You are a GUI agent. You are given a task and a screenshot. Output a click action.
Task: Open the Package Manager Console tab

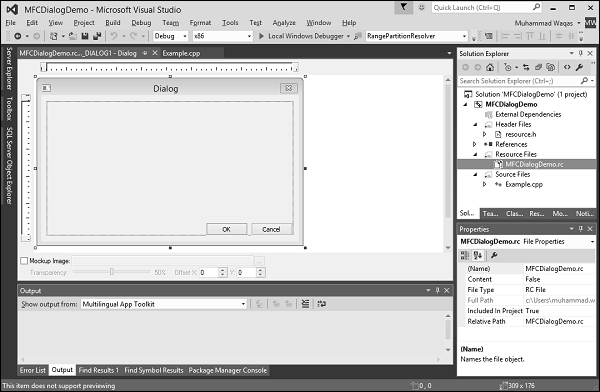(x=228, y=370)
